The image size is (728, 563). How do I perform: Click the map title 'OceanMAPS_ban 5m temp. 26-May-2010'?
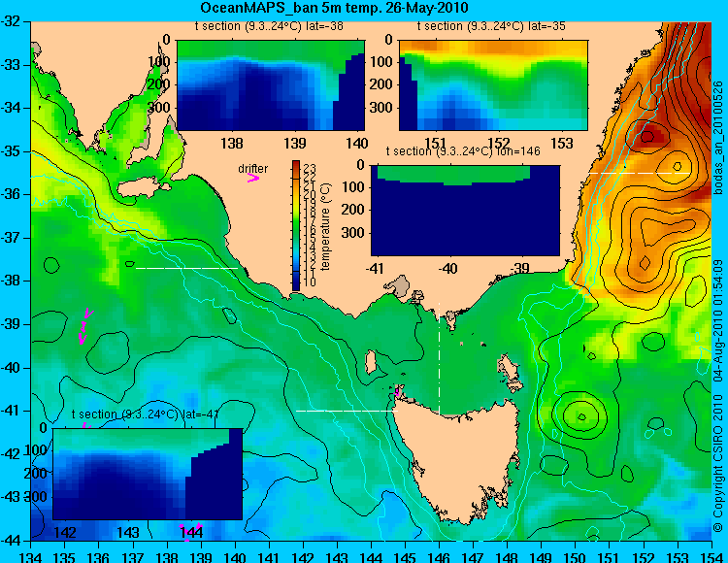(x=334, y=8)
